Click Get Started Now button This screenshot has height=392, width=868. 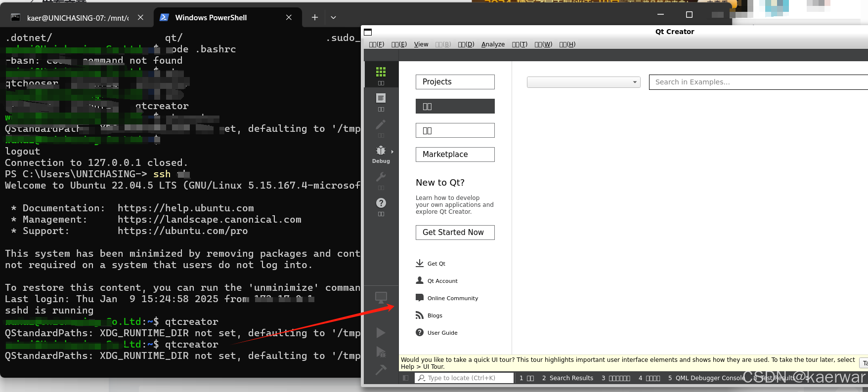pos(455,233)
